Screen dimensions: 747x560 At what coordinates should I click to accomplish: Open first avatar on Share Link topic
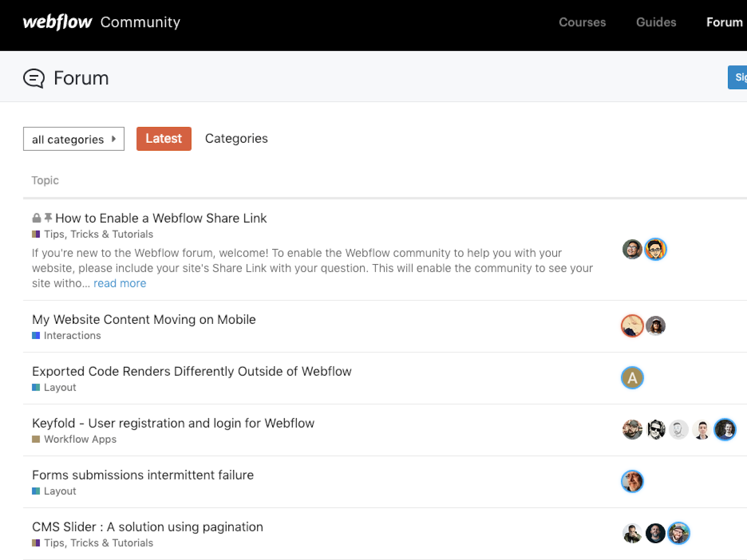632,249
